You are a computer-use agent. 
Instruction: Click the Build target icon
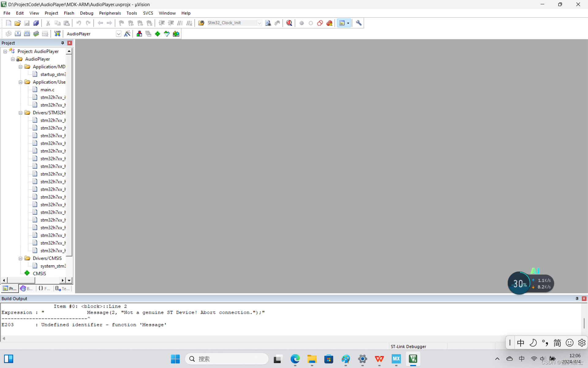[18, 34]
